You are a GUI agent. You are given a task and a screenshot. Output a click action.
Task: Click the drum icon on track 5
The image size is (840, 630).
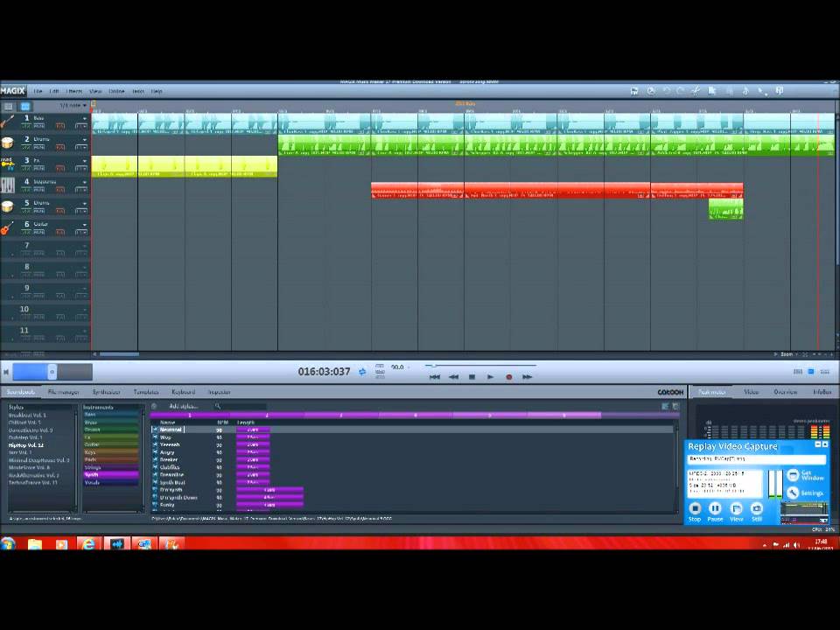click(x=8, y=206)
